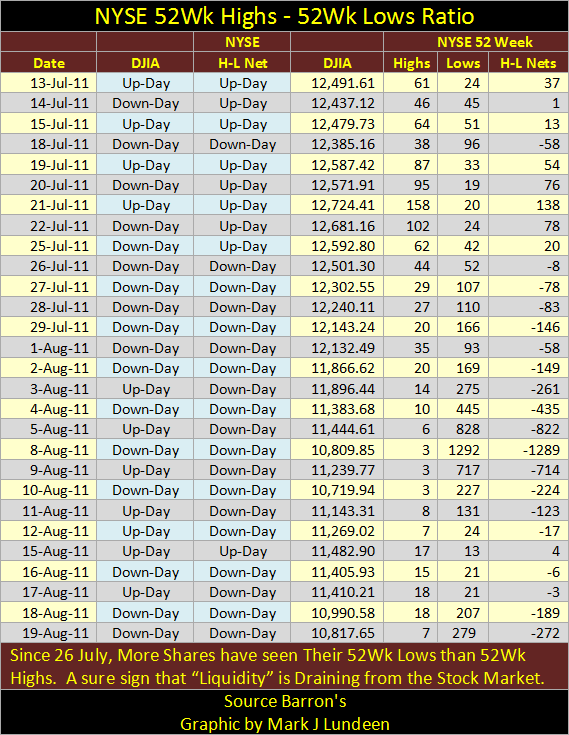Click the 19-Aug-11 date cell
569x735 pixels.
point(49,633)
